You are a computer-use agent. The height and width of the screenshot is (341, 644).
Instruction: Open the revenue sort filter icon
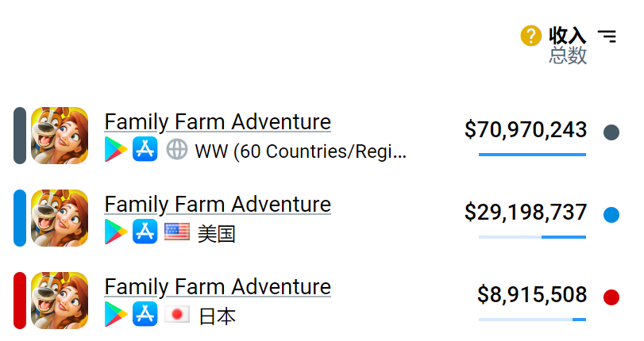pos(607,36)
